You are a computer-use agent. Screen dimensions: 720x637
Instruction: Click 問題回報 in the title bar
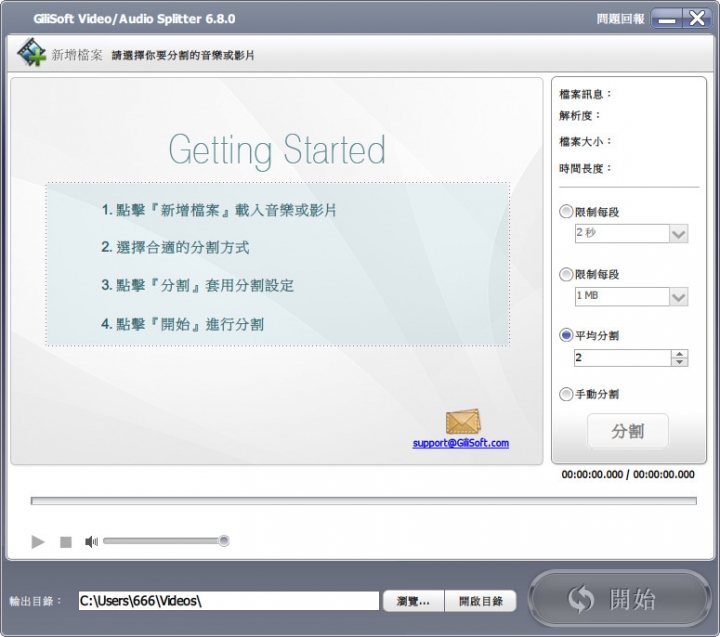coord(620,19)
